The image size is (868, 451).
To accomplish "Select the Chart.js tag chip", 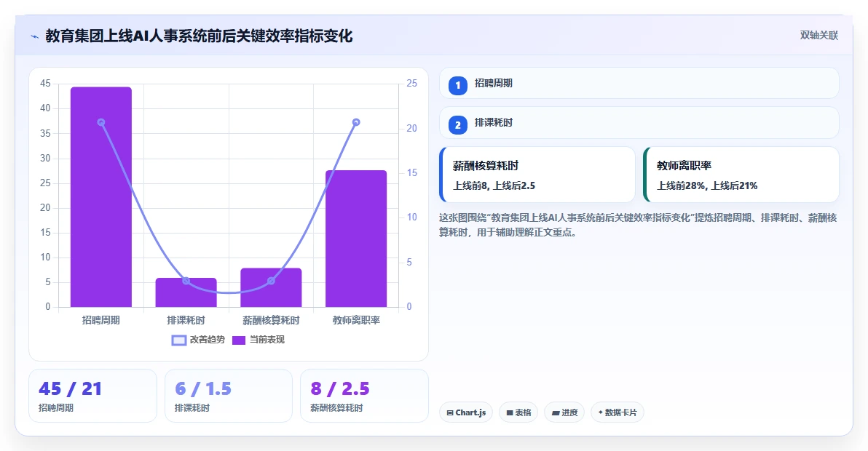I will pyautogui.click(x=466, y=412).
